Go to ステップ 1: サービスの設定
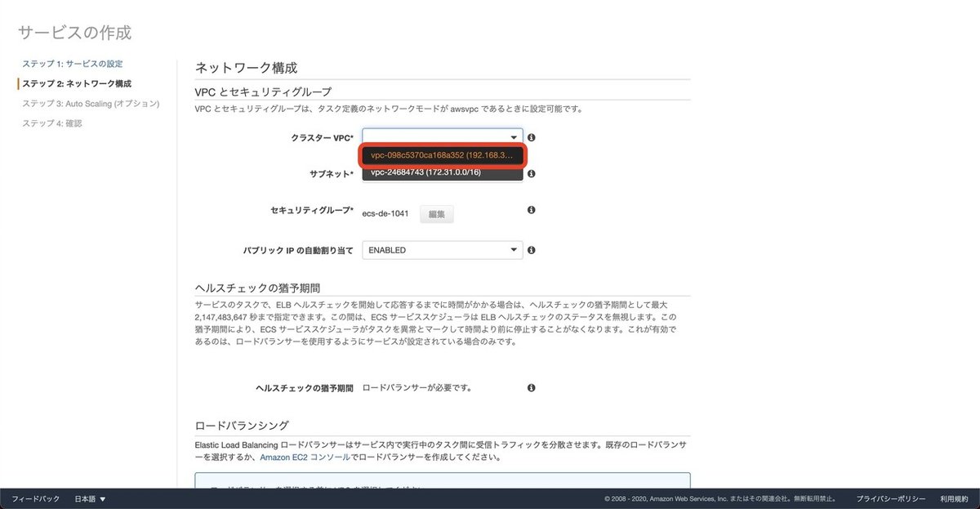 pyautogui.click(x=73, y=64)
